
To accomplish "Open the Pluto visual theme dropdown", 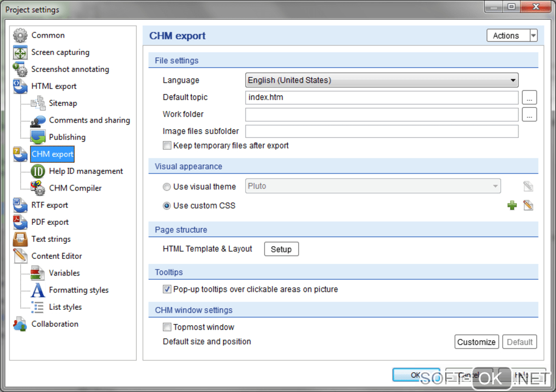I will pyautogui.click(x=373, y=186).
